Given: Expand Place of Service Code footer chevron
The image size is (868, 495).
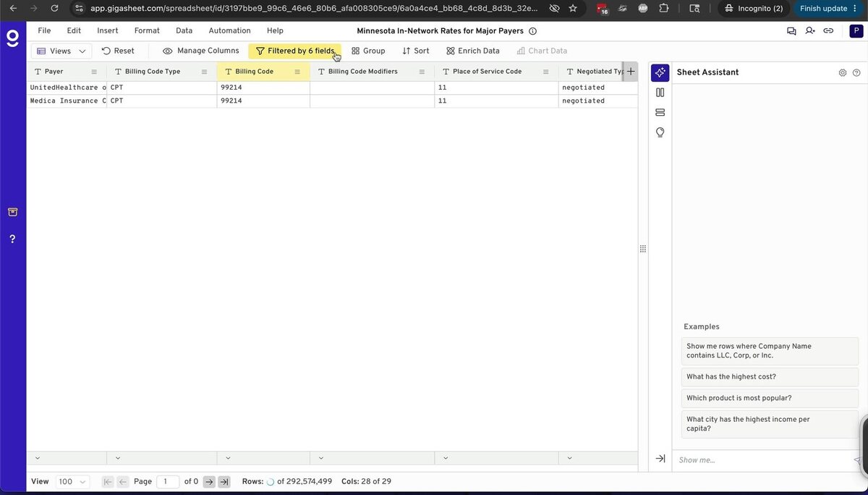Looking at the screenshot, I should [x=446, y=458].
